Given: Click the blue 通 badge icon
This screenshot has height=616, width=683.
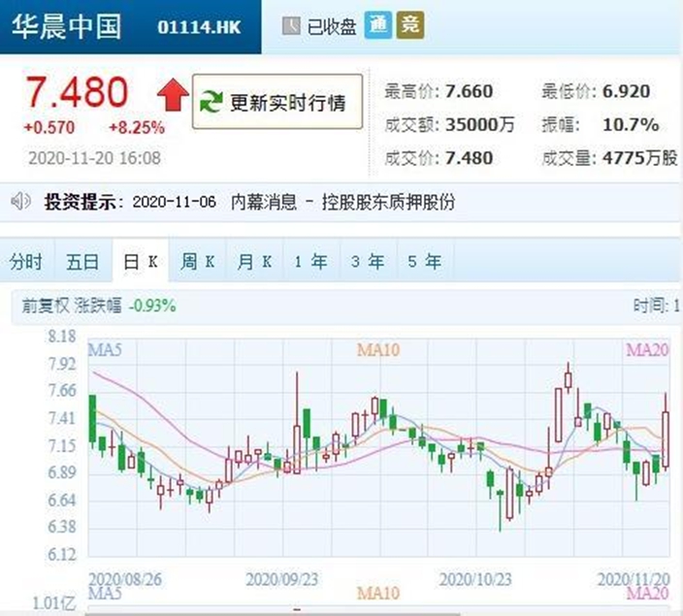Looking at the screenshot, I should 377,25.
